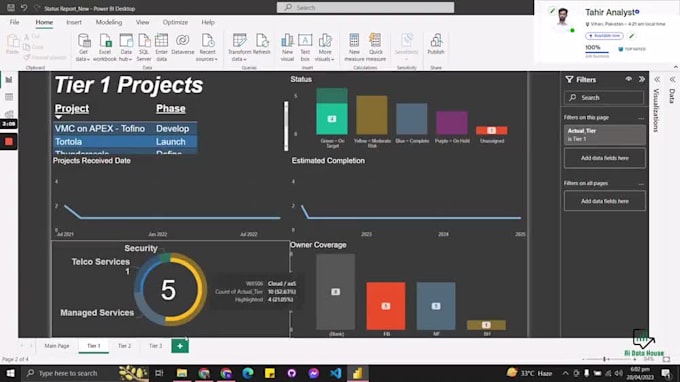
Task: Switch to the Insert ribbon tab
Action: pyautogui.click(x=74, y=22)
